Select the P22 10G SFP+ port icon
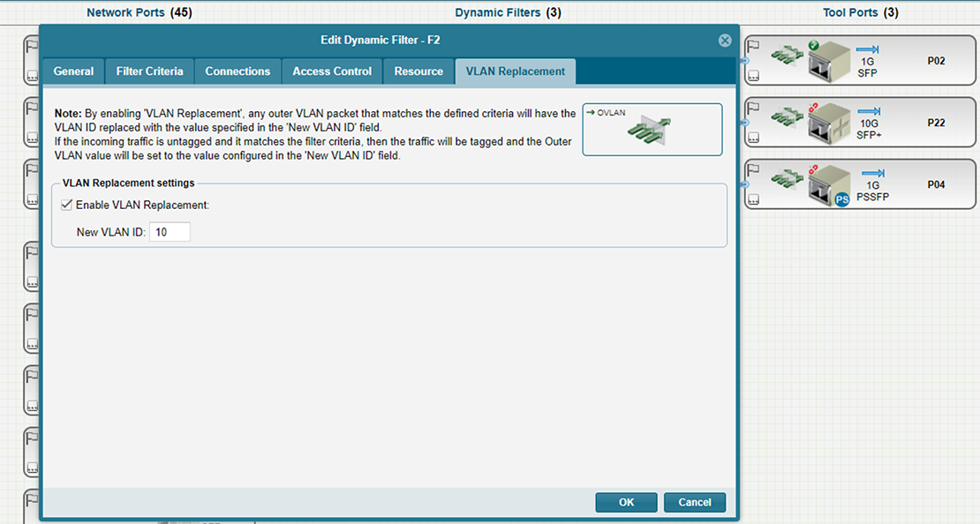The width and height of the screenshot is (980, 524). (x=823, y=123)
